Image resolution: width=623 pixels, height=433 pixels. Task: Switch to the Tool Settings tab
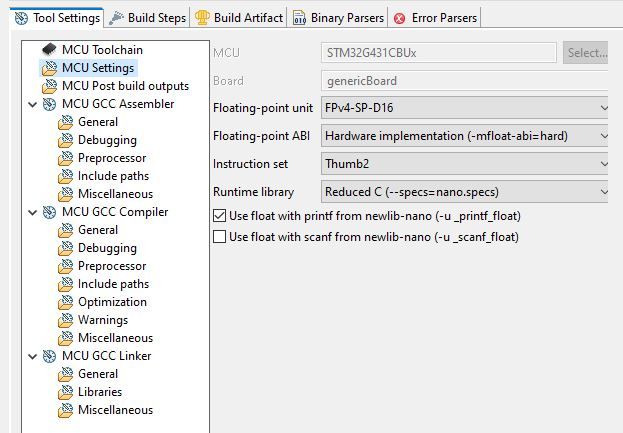(x=57, y=18)
